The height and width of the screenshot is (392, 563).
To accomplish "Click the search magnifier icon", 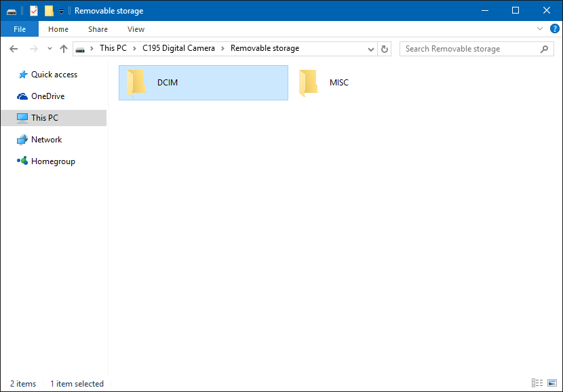I will 544,49.
